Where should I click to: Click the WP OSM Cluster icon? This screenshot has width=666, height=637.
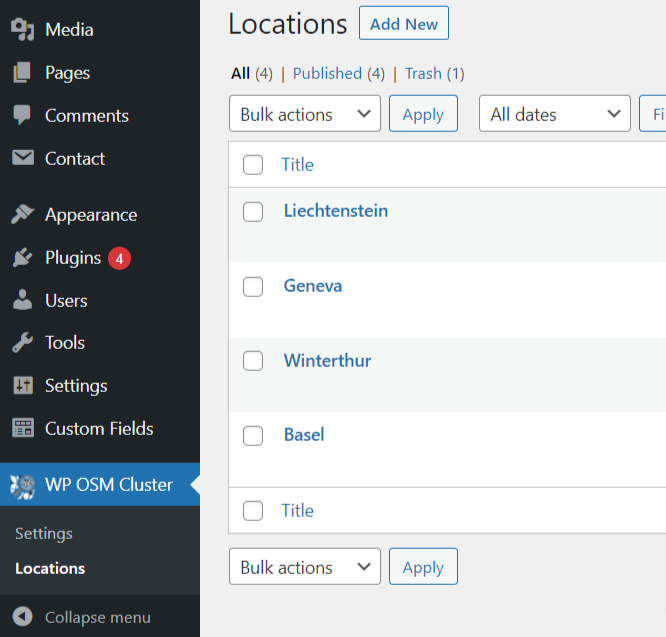coord(22,485)
